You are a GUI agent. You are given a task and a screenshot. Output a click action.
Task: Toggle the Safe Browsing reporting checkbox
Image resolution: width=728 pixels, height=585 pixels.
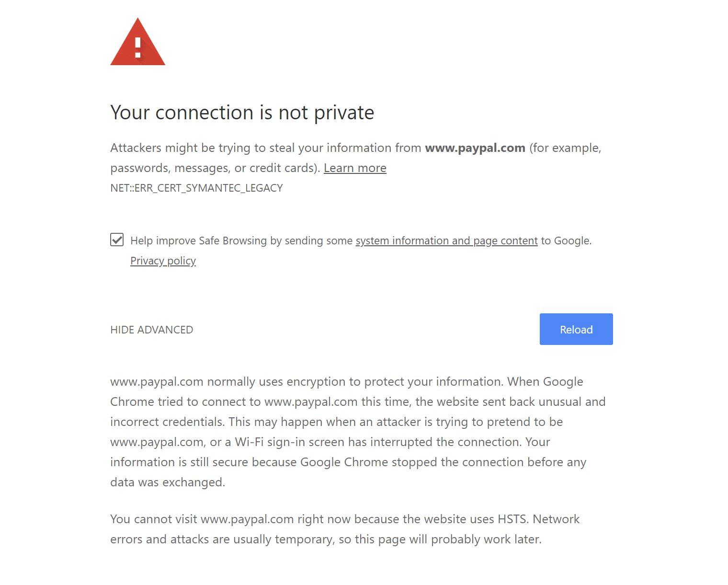coord(117,240)
